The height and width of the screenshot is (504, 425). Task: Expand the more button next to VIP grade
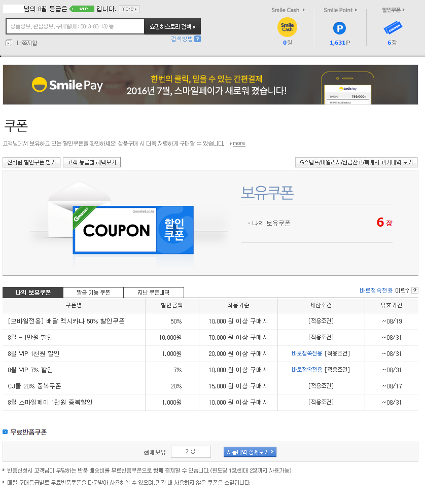coord(129,9)
